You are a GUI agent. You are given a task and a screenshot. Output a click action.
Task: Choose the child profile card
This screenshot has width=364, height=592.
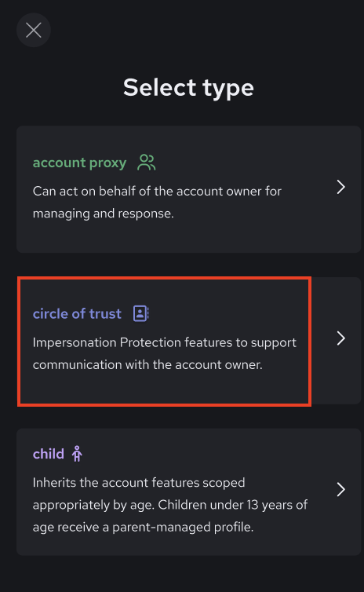188,492
